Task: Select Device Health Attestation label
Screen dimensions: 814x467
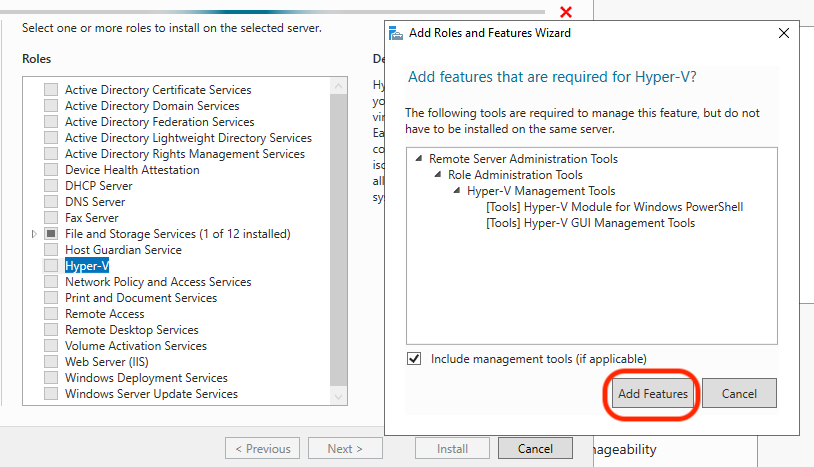Action: coord(132,170)
